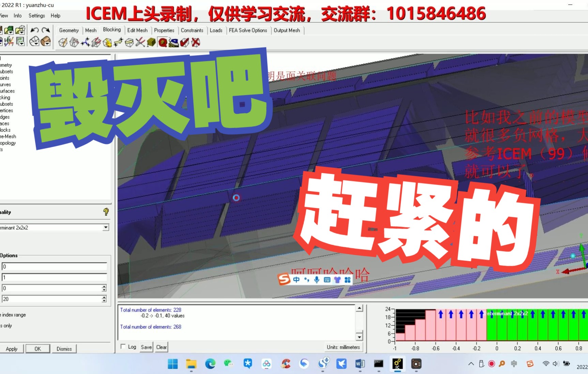Switch to the Properties tab
The width and height of the screenshot is (588, 374).
[164, 30]
